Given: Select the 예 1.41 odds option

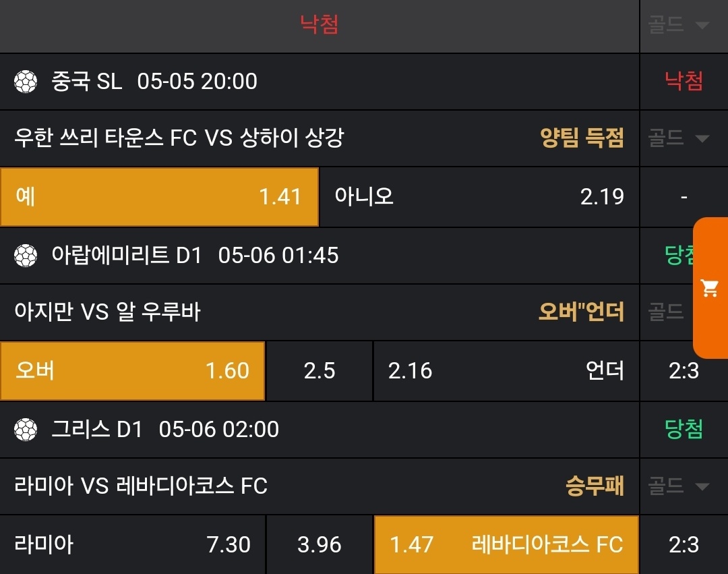Looking at the screenshot, I should [159, 197].
